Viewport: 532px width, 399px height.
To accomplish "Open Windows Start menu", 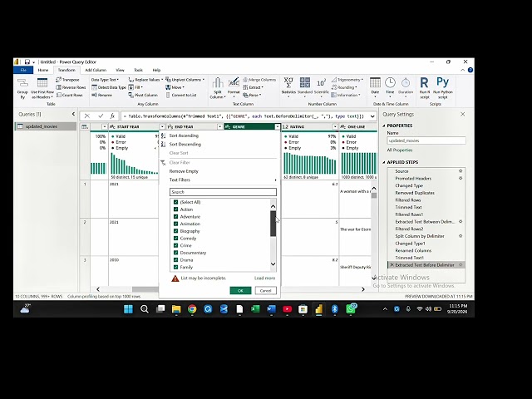I will tap(128, 309).
